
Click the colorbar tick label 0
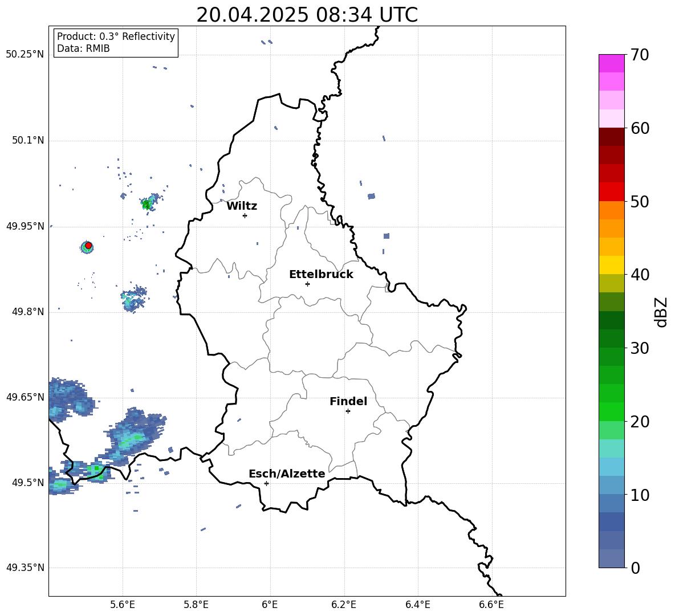[636, 568]
